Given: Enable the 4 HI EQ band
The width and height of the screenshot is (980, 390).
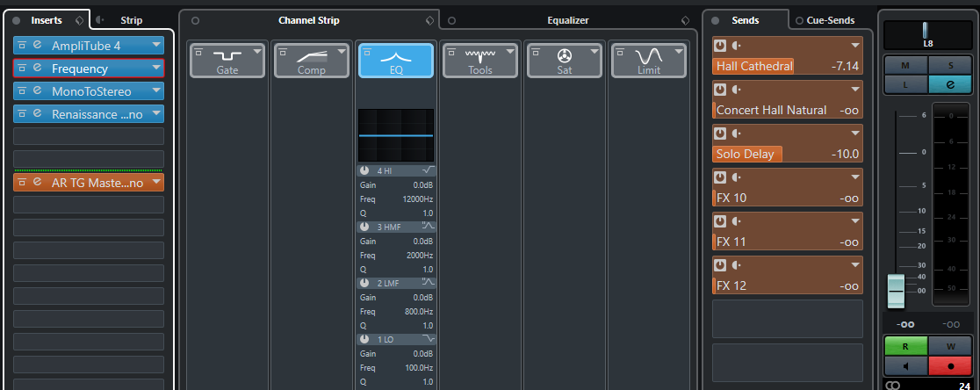Looking at the screenshot, I should (364, 170).
